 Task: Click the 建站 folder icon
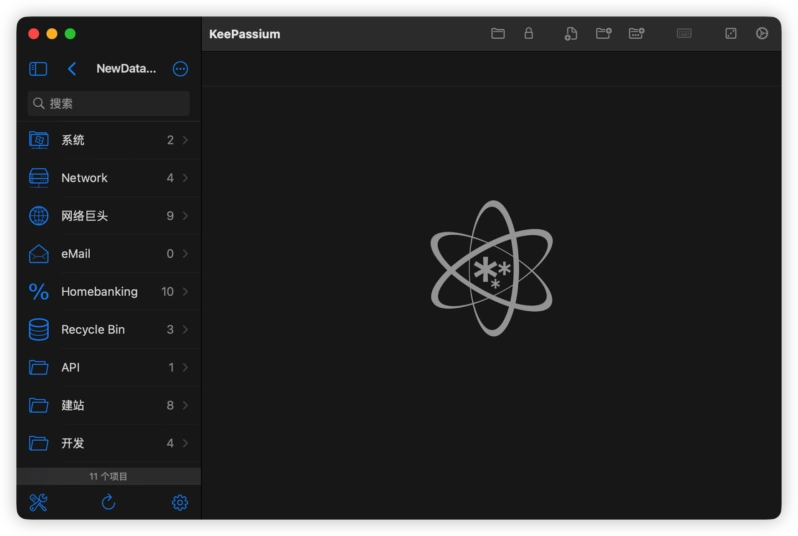point(39,405)
